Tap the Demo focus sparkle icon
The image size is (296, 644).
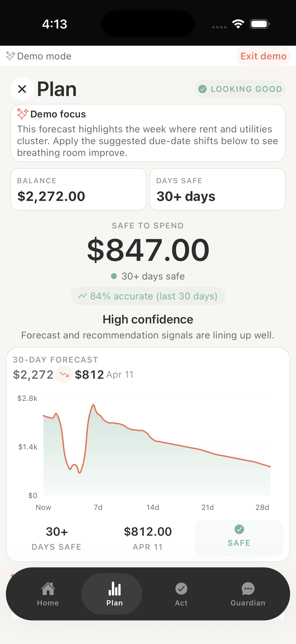pyautogui.click(x=23, y=114)
